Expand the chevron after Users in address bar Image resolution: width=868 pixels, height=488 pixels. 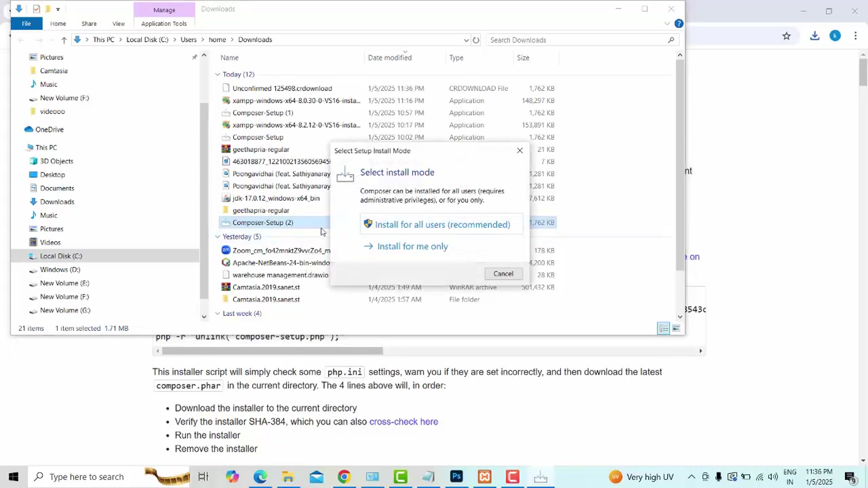pos(203,40)
